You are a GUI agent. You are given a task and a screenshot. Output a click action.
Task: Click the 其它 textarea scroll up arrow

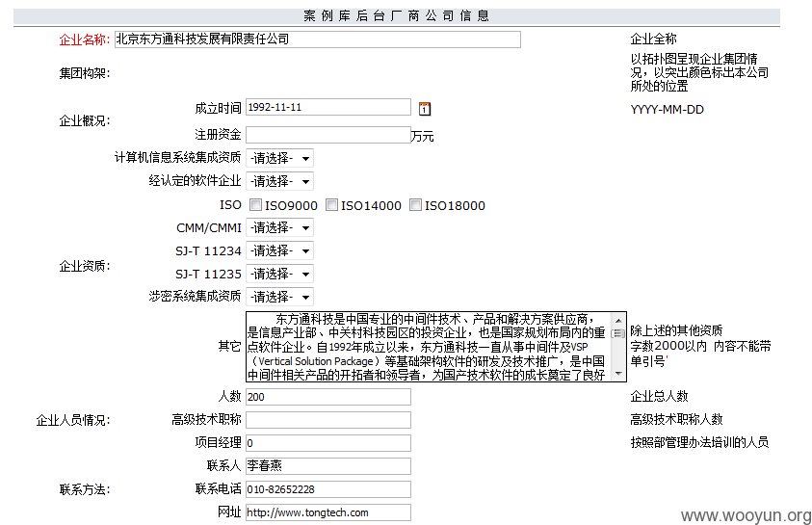[x=618, y=321]
